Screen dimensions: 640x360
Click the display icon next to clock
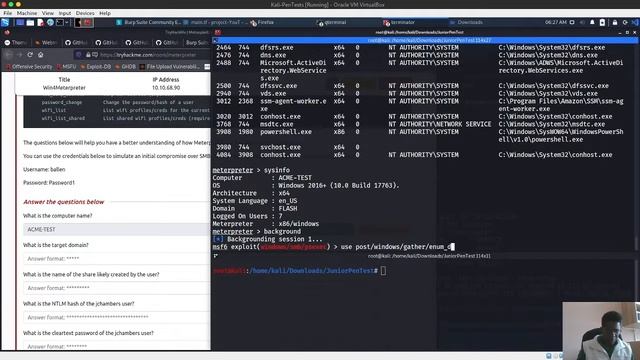[x=572, y=22]
